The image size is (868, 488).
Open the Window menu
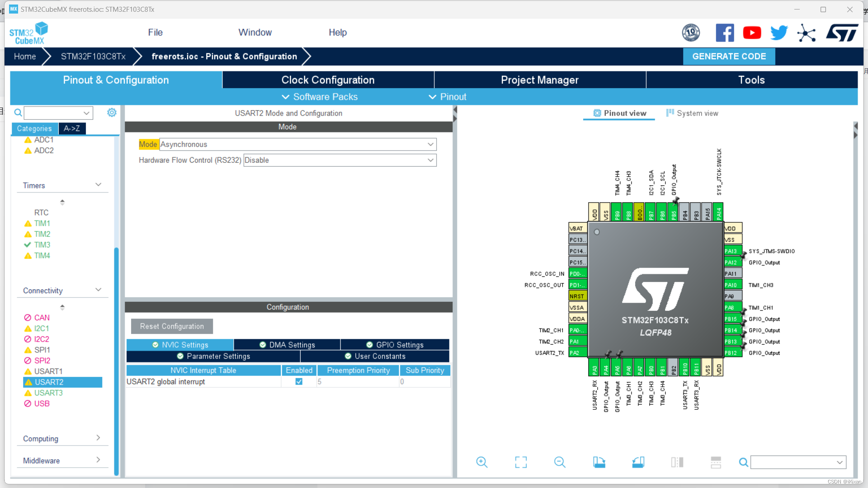point(255,32)
